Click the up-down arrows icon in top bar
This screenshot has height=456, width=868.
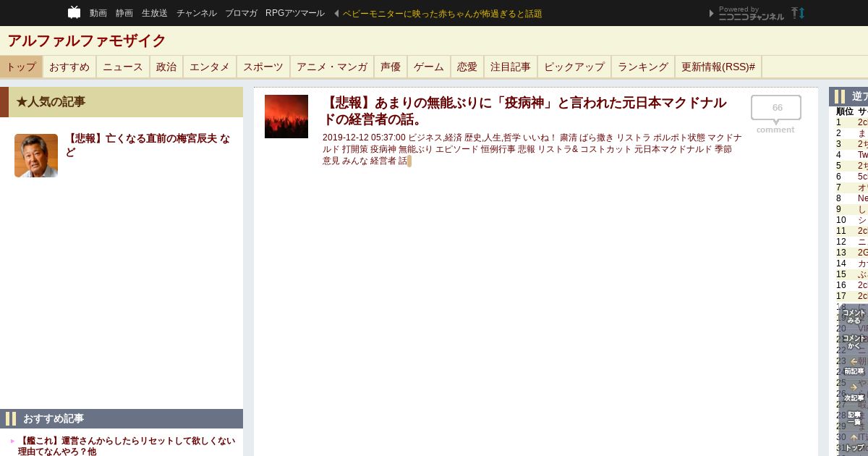coord(798,13)
